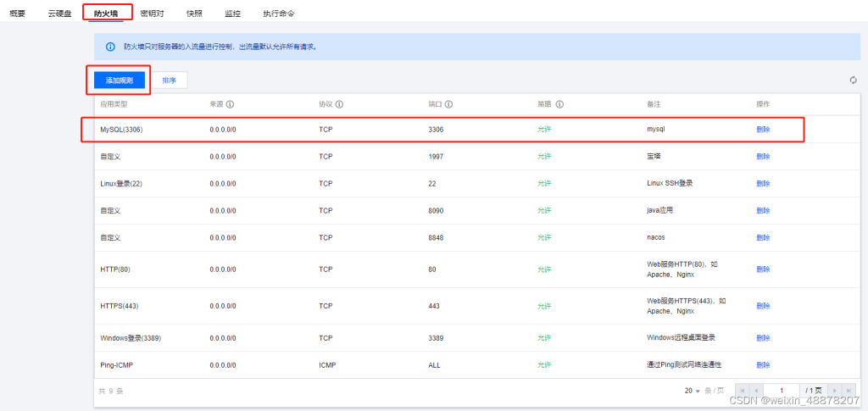Click the info icon beside 策略 header
The image size is (868, 411).
pos(559,104)
